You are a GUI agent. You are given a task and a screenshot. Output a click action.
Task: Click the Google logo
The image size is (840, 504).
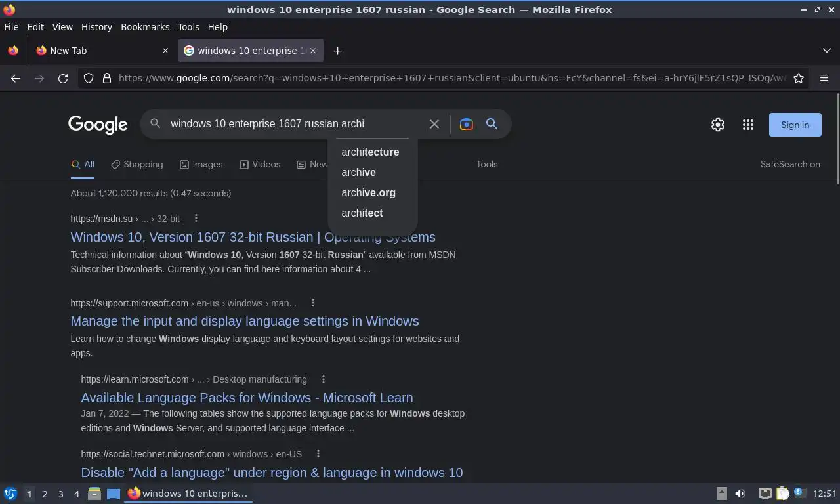(98, 125)
